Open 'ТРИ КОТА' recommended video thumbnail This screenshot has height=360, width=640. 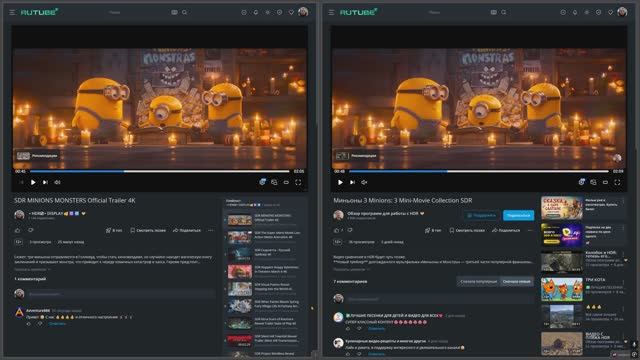[x=562, y=289]
